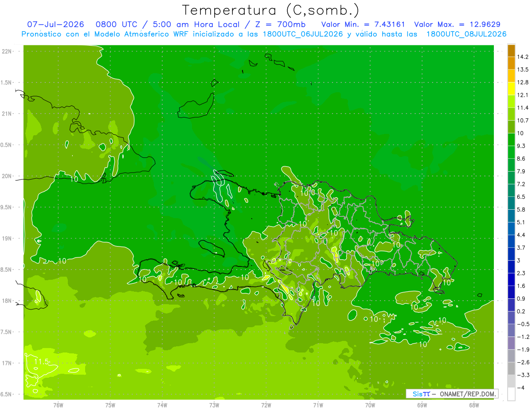This screenshot has width=532, height=411.
Task: Click the colorbar value "12.8"
Action: pyautogui.click(x=523, y=82)
